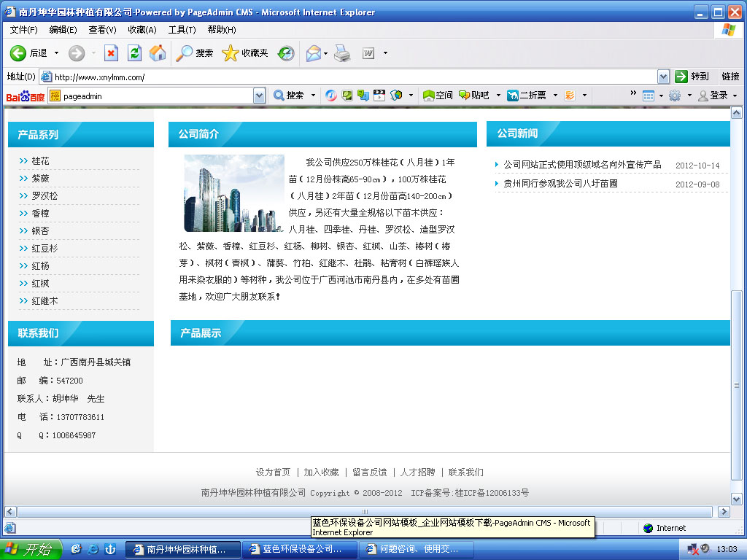Expand the address bar URL dropdown
The width and height of the screenshot is (747, 560).
[663, 77]
